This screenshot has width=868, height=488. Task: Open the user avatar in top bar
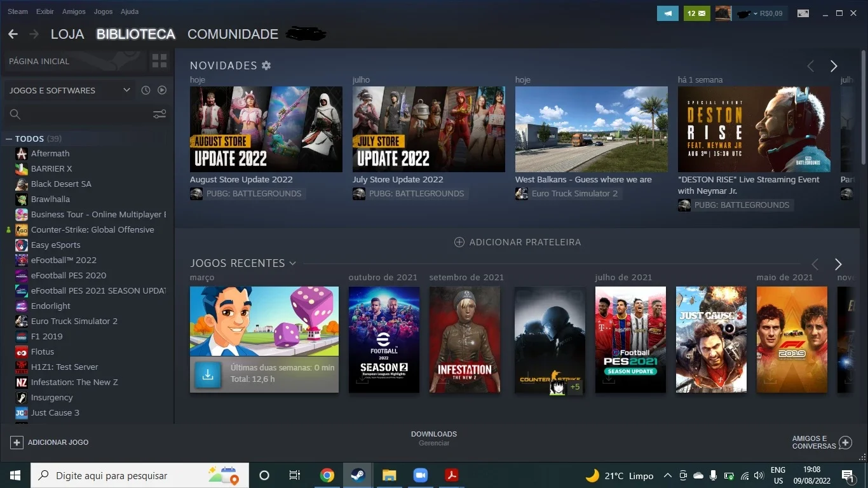(723, 13)
